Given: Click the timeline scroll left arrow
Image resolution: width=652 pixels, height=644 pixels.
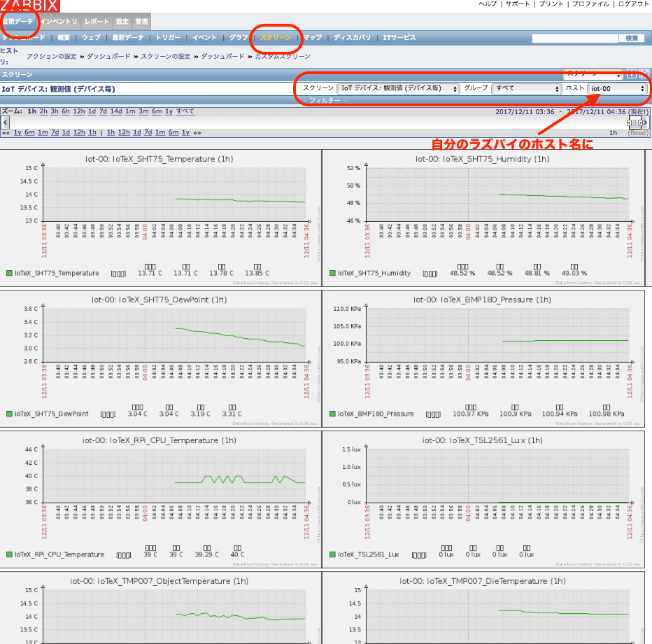Looking at the screenshot, I should [5, 122].
